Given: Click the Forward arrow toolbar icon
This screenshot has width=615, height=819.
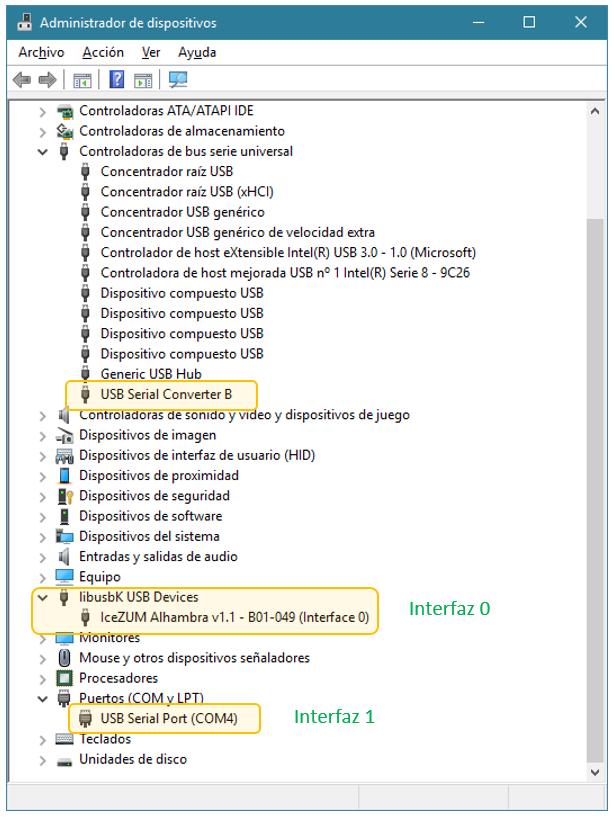Looking at the screenshot, I should [x=48, y=80].
